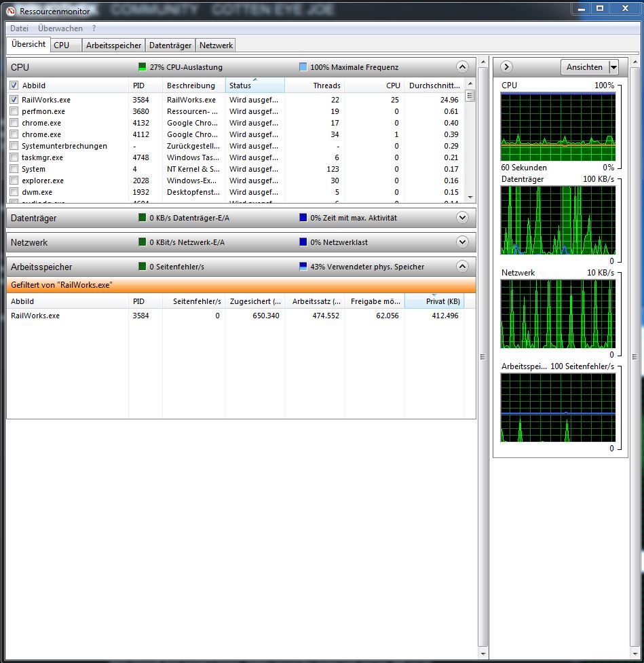This screenshot has width=644, height=663.
Task: Collapse the CPU section
Action: pyautogui.click(x=462, y=67)
